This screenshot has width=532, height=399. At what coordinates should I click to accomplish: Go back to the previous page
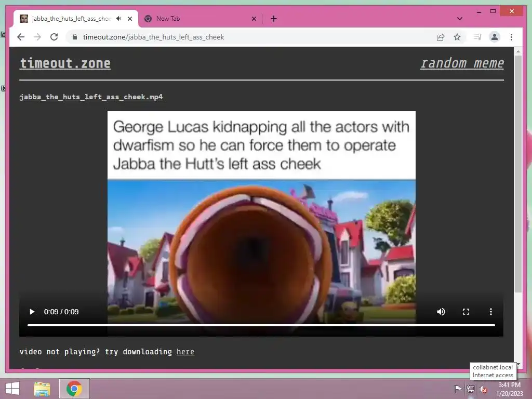pos(21,37)
